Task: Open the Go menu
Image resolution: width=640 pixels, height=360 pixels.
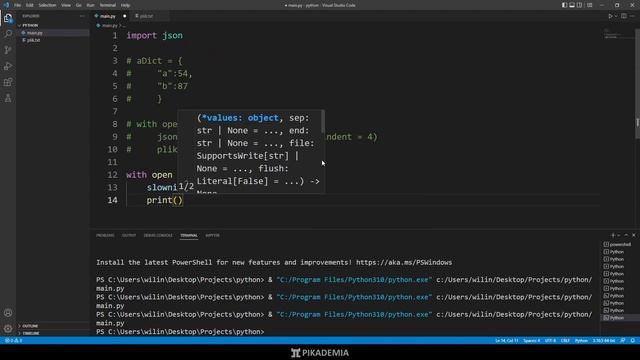Action: tap(78, 5)
